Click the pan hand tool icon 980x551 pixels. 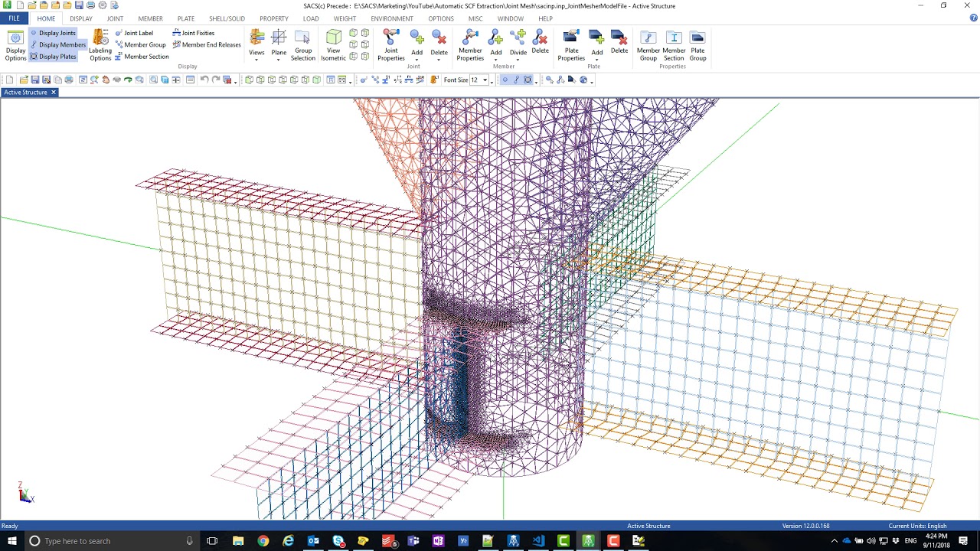(x=106, y=80)
